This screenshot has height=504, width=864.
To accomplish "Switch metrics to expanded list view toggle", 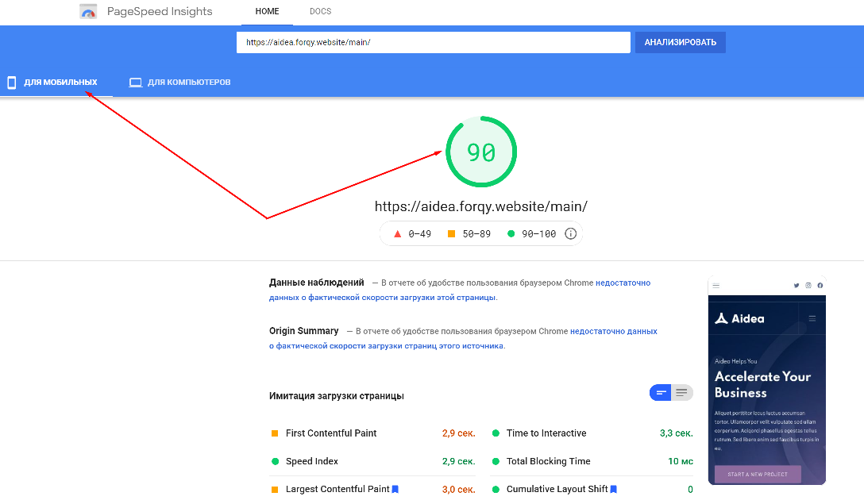I will pos(681,393).
